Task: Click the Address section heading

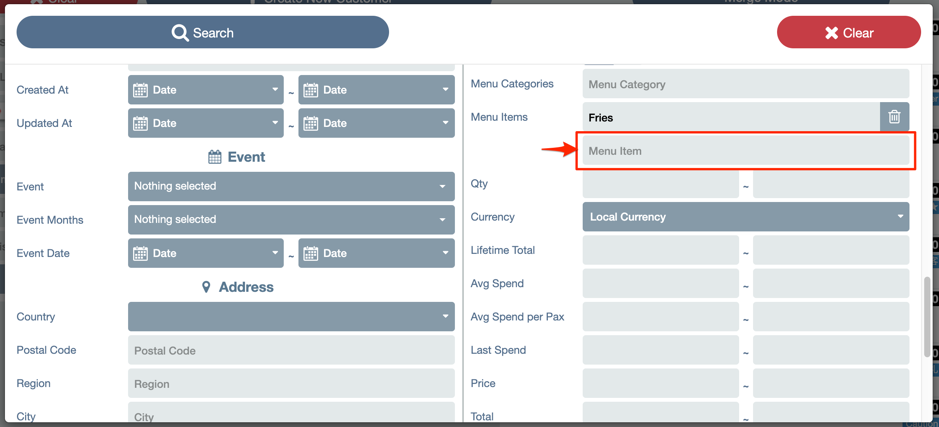Action: tap(238, 287)
